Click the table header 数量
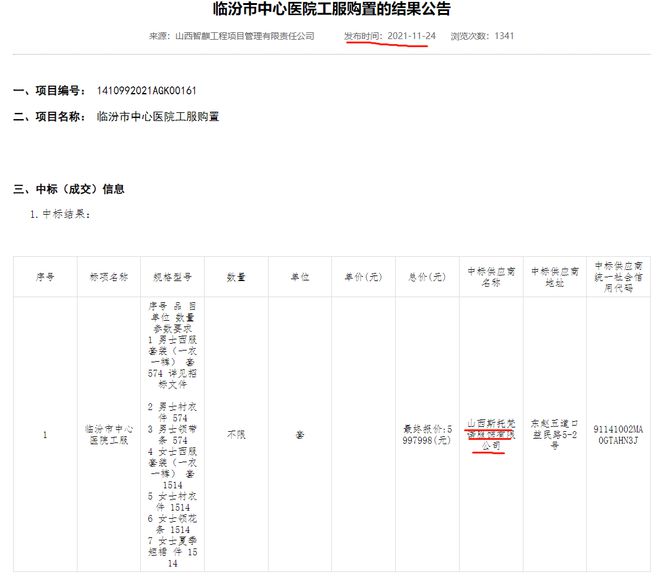The image size is (660, 577). (236, 277)
